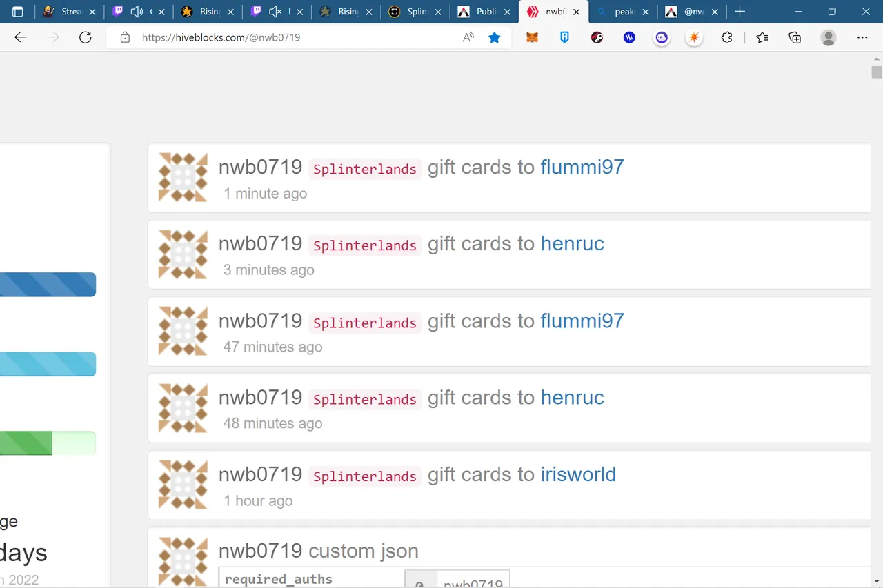Click the Read aloud icon in address bar
This screenshot has width=883, height=588.
468,38
